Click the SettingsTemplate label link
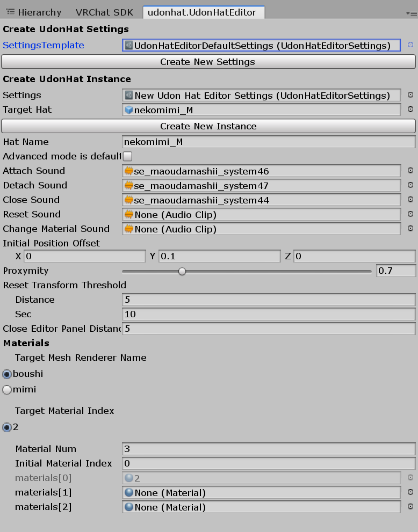Screen dimensions: 418x532 [44, 45]
